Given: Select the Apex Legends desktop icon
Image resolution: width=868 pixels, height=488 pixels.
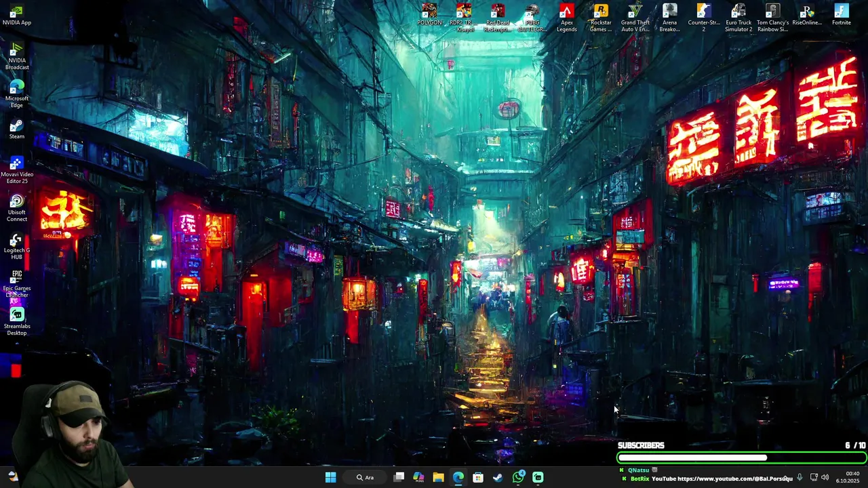Looking at the screenshot, I should [x=567, y=18].
